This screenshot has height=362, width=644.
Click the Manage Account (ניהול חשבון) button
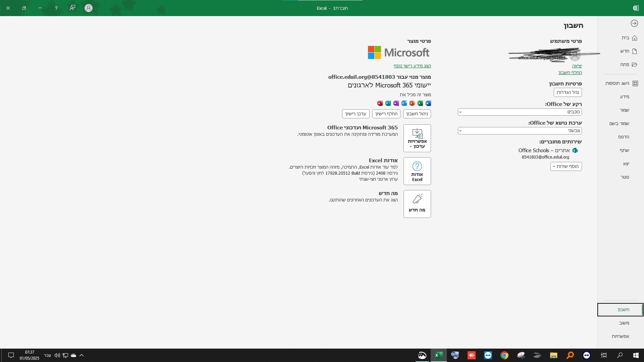(417, 114)
